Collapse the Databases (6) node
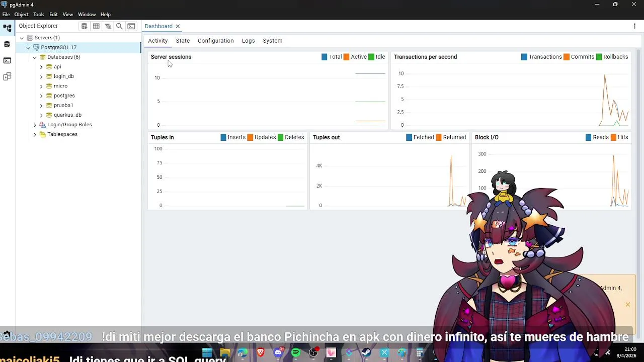The width and height of the screenshot is (644, 362). click(35, 57)
